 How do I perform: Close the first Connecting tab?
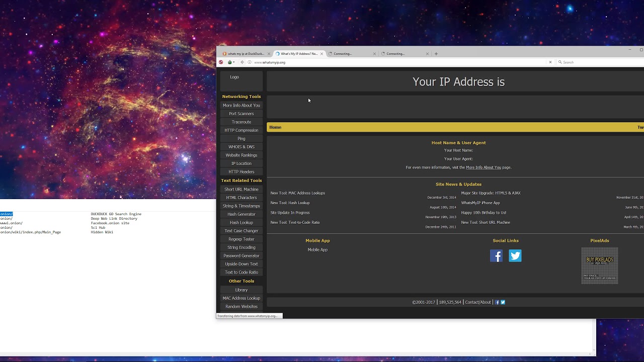(374, 54)
